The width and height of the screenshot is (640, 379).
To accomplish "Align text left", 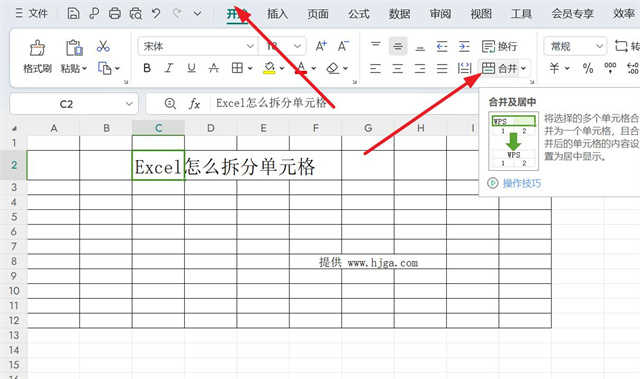I will click(x=375, y=68).
